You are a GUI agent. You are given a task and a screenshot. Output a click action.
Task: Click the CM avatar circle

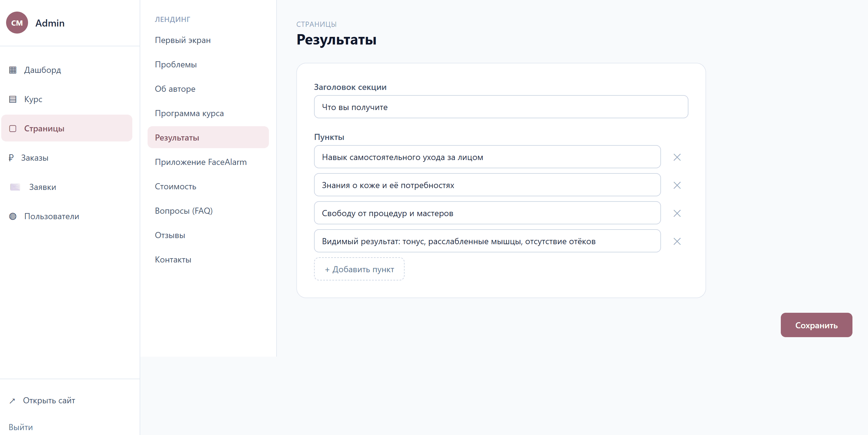(x=17, y=23)
